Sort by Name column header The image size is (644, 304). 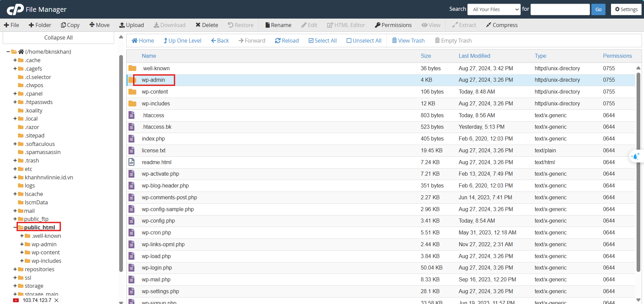tap(149, 56)
